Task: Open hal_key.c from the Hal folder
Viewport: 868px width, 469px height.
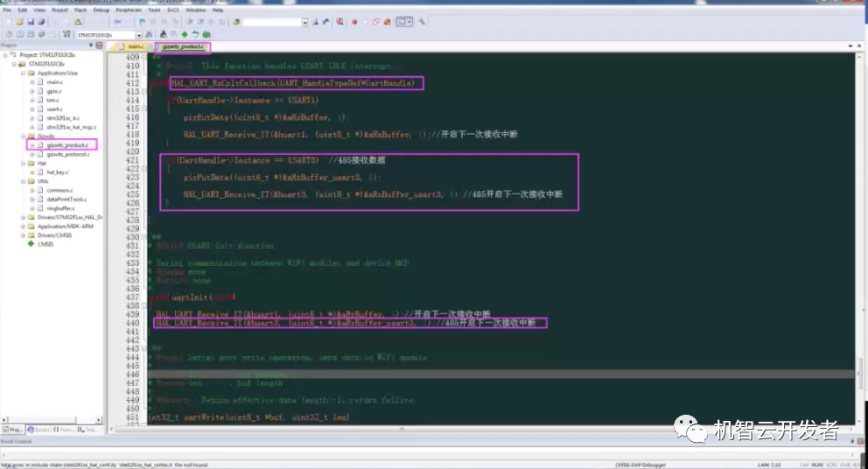Action: (x=58, y=172)
